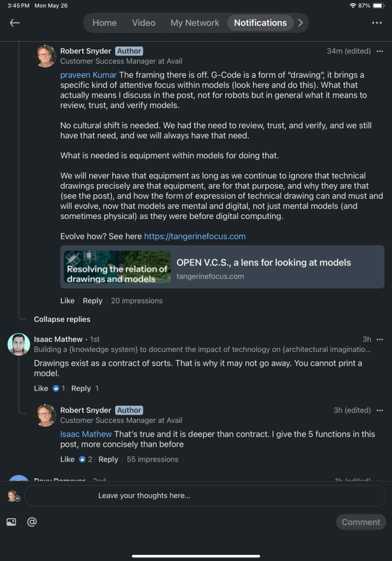Like Robert Snyder's reply to Isaac
392x561 pixels.
67,459
